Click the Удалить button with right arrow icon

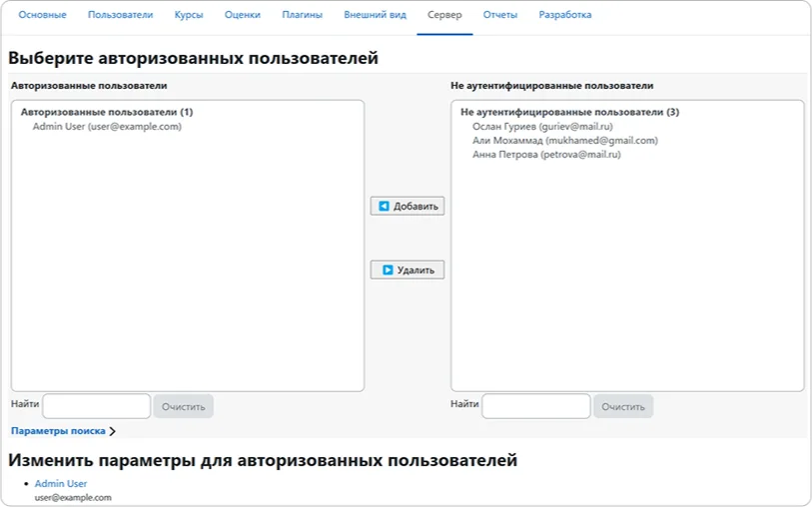(x=407, y=269)
